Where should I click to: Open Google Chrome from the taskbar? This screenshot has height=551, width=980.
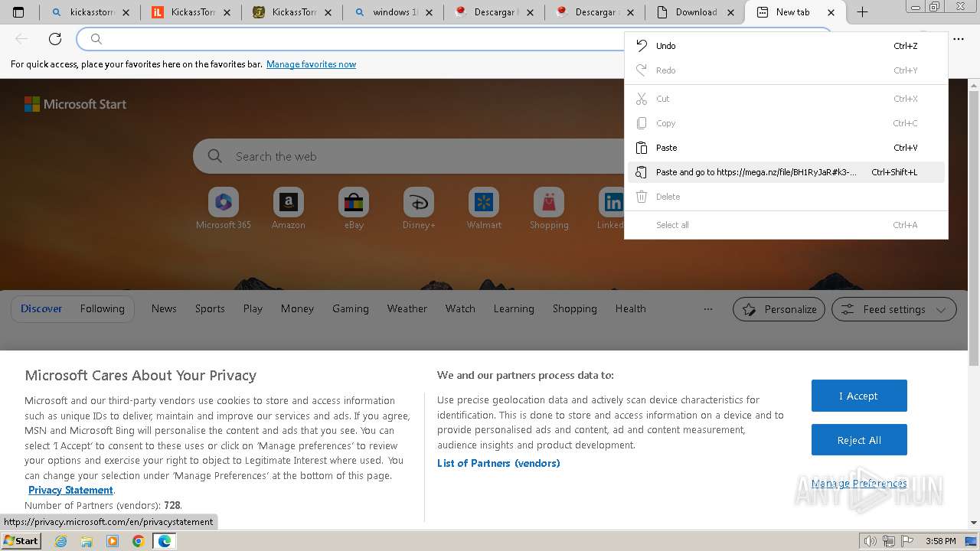pos(139,541)
